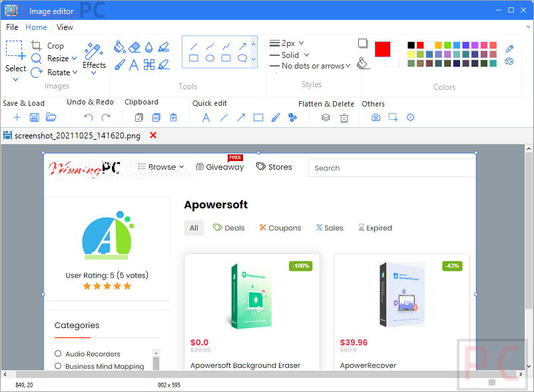534x392 pixels.
Task: Open the Browse dropdown in the screenshot
Action: click(161, 167)
